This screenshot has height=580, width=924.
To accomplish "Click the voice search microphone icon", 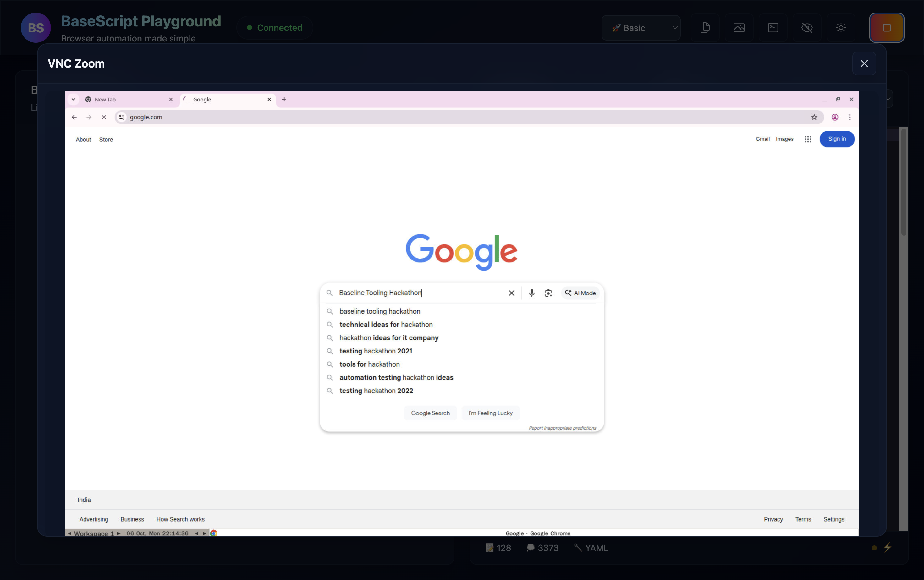I will 531,293.
